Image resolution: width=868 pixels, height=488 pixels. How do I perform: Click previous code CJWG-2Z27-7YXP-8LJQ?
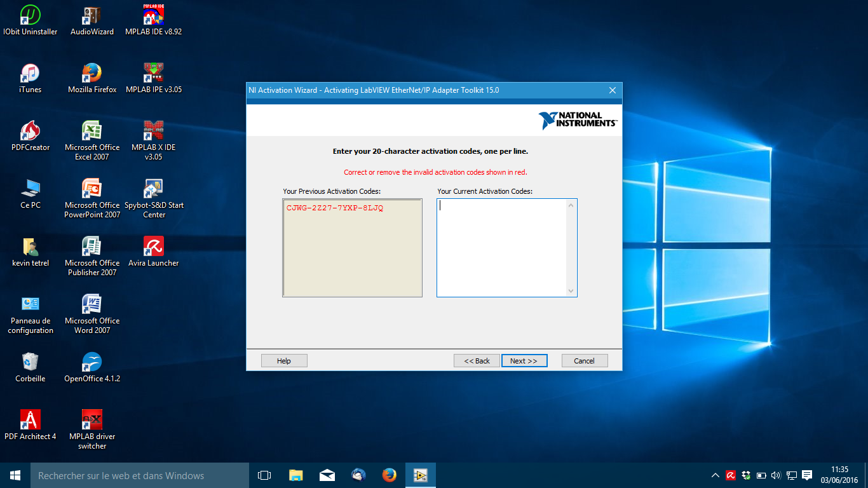[x=335, y=208]
